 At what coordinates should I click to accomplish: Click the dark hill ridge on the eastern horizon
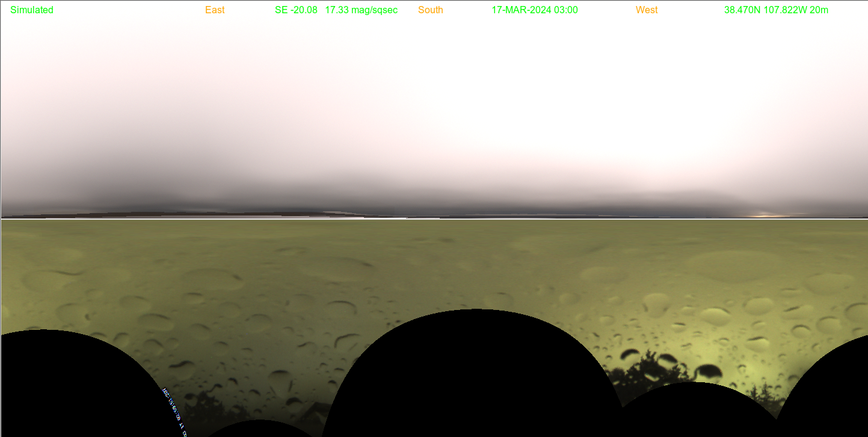pyautogui.click(x=180, y=213)
